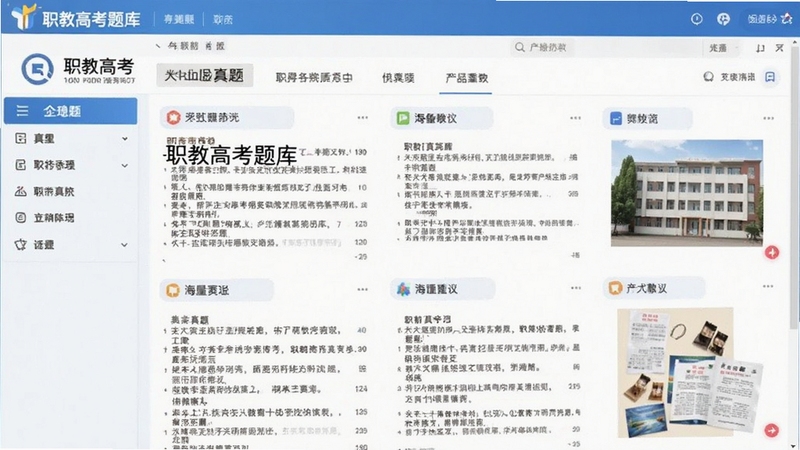The image size is (800, 450).
Task: Expand the first sidebar item below the blue entry
Action: point(70,138)
